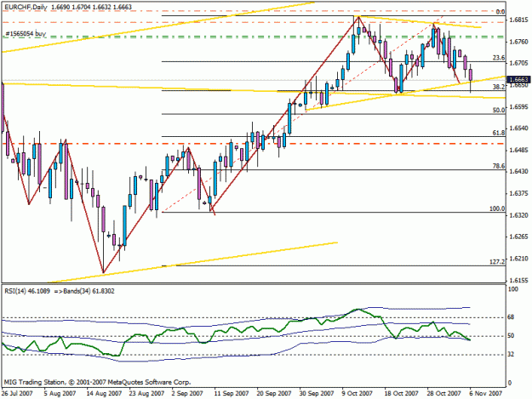Click the 6 Nov 2007 date label
The height and width of the screenshot is (399, 532).
click(486, 393)
